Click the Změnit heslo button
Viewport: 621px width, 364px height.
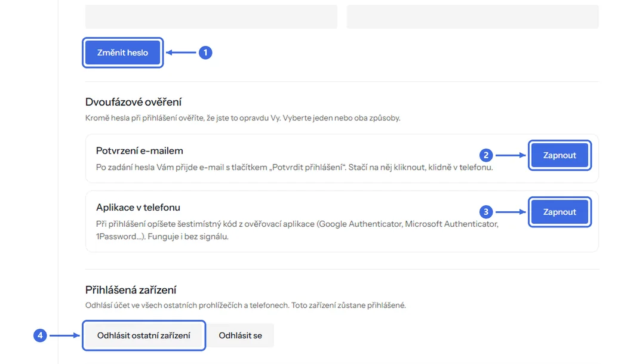pyautogui.click(x=123, y=53)
